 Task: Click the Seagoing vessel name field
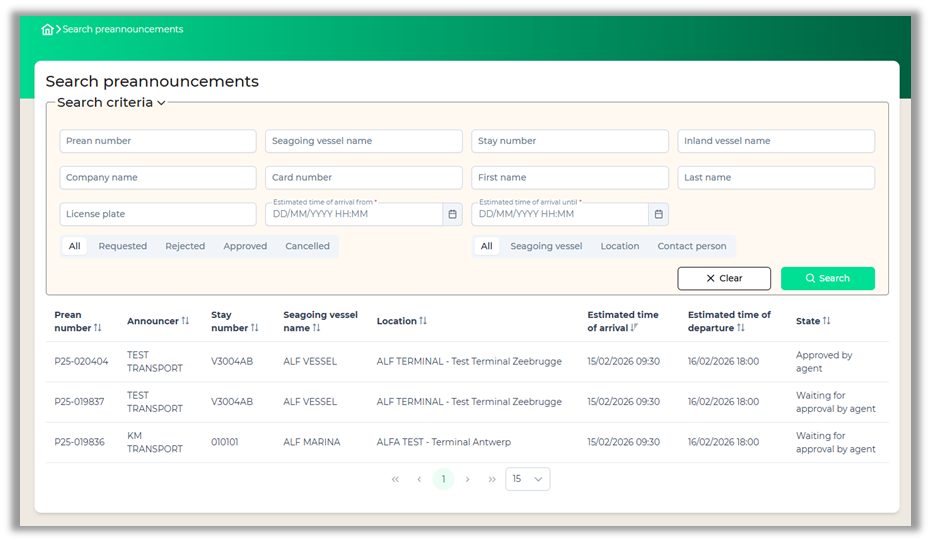[363, 141]
